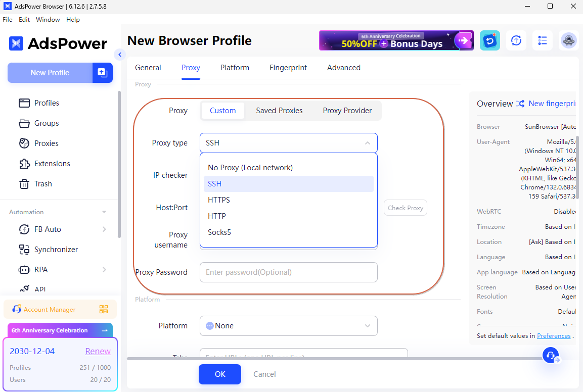Open the Groups folder icon
Image resolution: width=583 pixels, height=392 pixels.
point(24,123)
